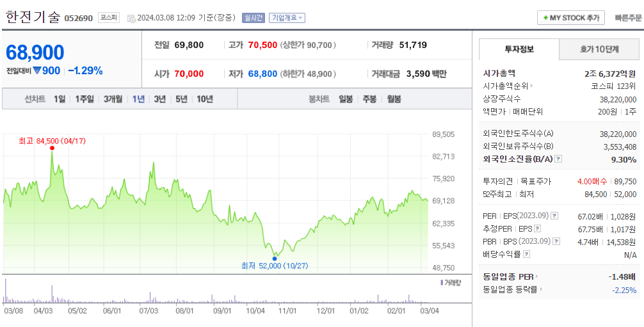Click the 시가 value 70,000

[189, 74]
